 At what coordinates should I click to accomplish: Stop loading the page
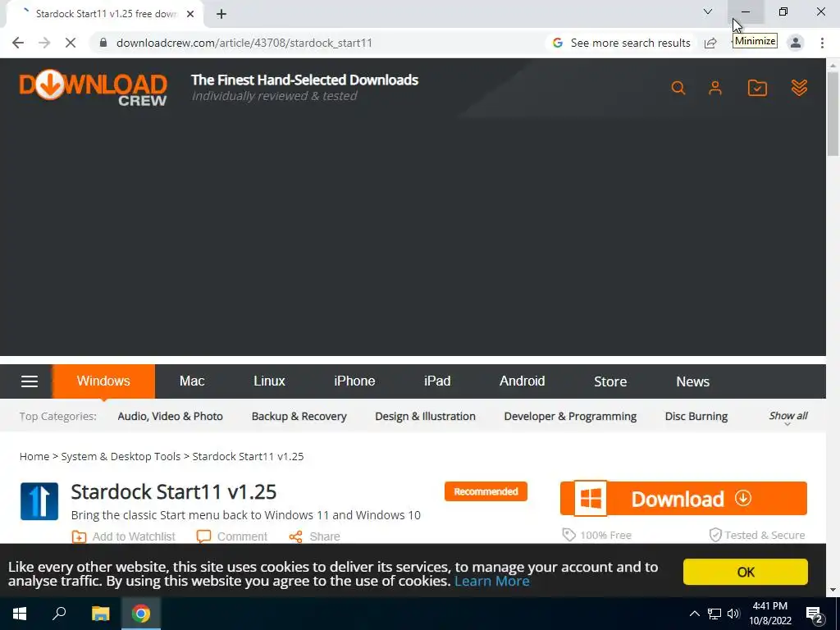point(71,43)
